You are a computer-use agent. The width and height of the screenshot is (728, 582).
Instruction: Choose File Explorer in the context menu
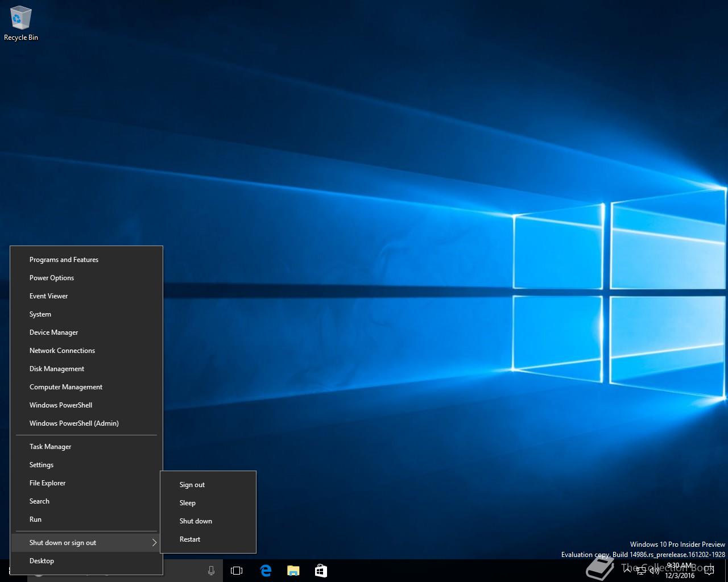click(x=86, y=483)
